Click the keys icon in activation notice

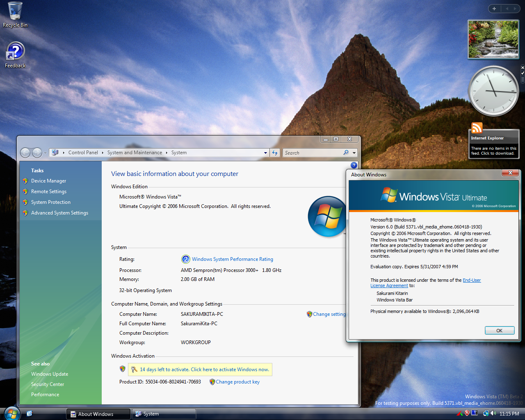134,370
